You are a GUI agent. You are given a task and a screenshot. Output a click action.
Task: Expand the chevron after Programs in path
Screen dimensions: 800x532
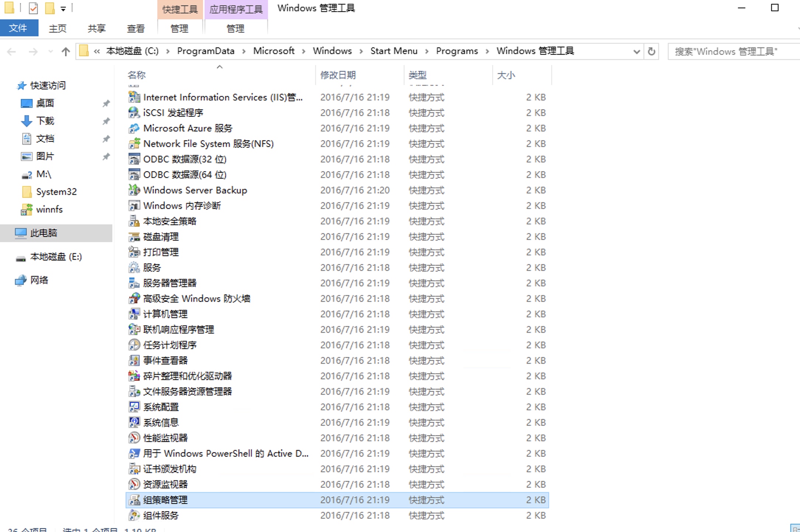[x=487, y=51]
